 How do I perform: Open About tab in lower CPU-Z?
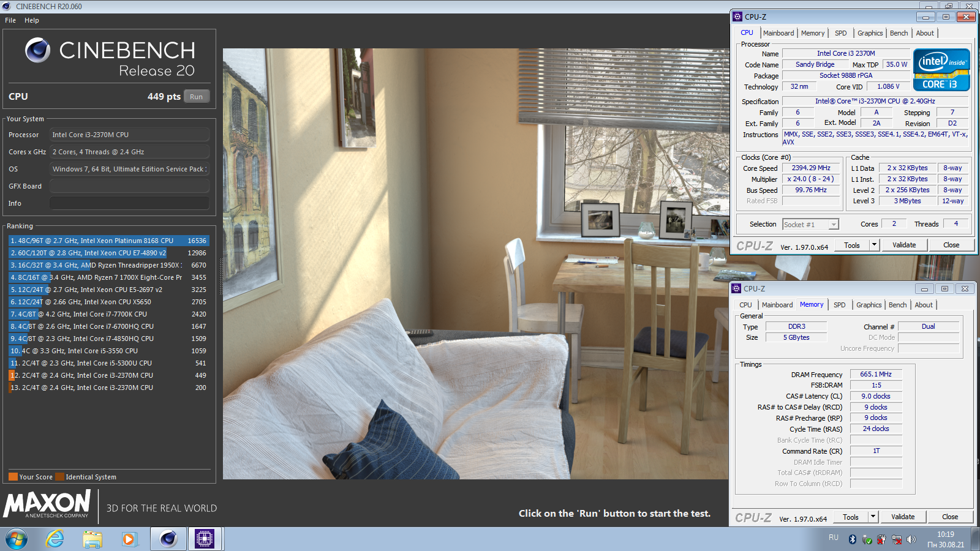924,305
